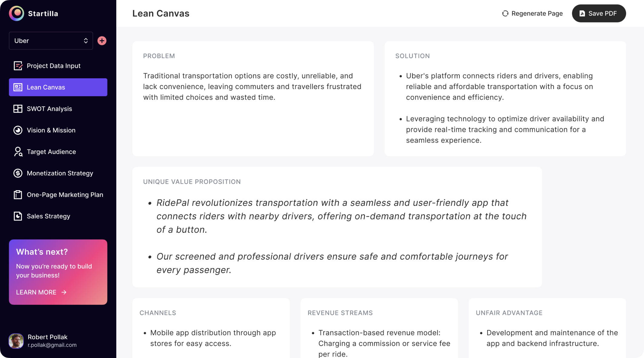Click the One-Page Marketing Plan clipboard icon
The image size is (644, 358).
pyautogui.click(x=18, y=195)
